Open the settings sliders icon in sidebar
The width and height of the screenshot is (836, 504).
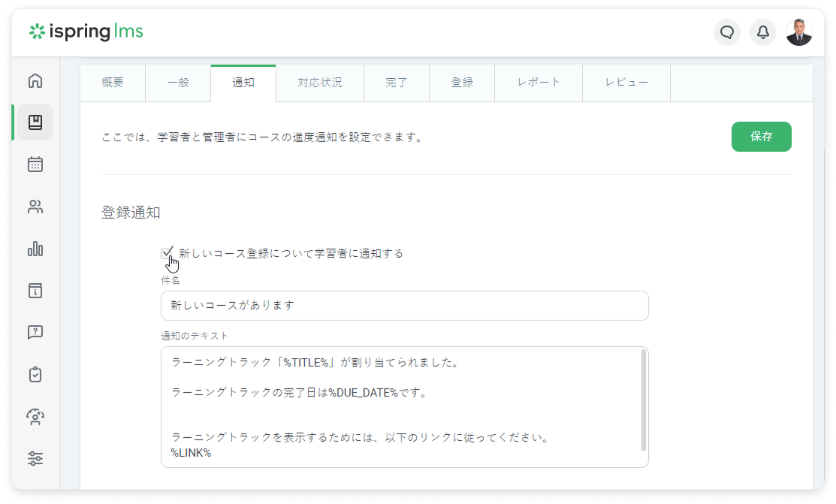[x=35, y=458]
